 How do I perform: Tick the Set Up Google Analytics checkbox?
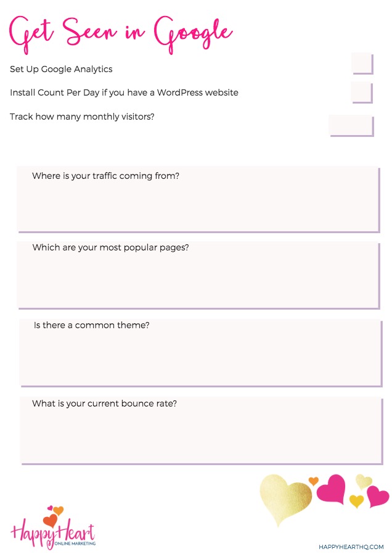click(362, 64)
